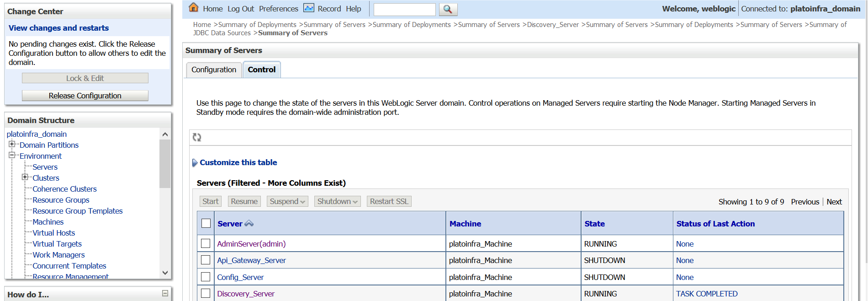Click the table refresh arrows icon

point(197,137)
